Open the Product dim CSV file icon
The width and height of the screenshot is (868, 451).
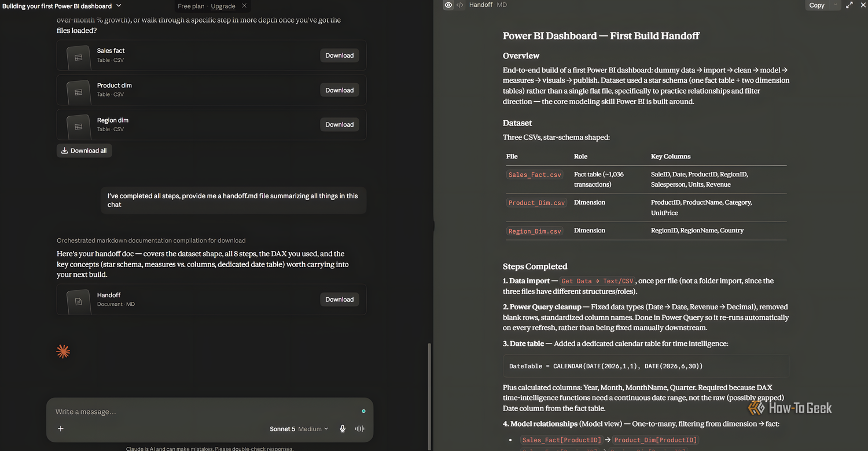coord(78,91)
